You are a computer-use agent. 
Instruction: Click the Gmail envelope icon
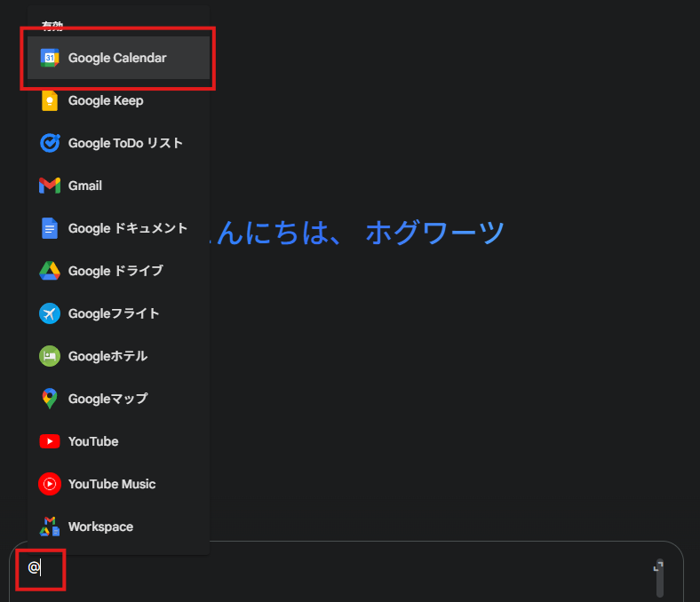pos(50,186)
